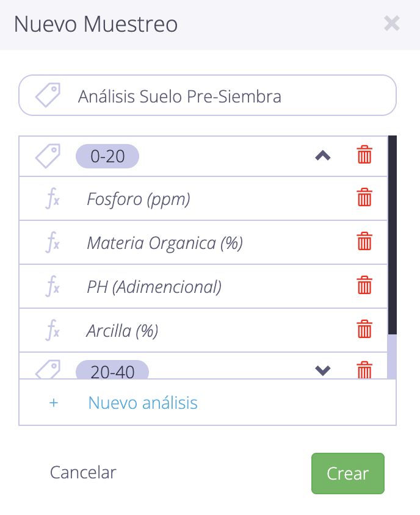Delete the 0-20 depth group

coord(364,155)
